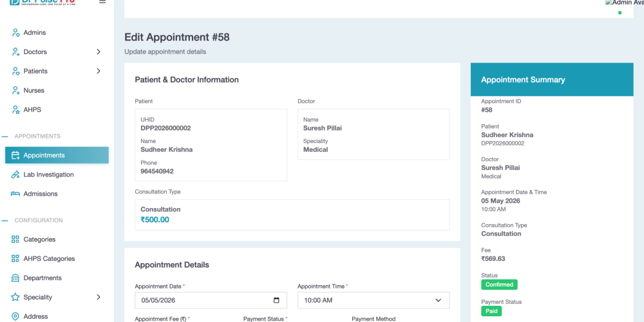
Task: Click the Patients sidebar icon
Action: [x=15, y=71]
